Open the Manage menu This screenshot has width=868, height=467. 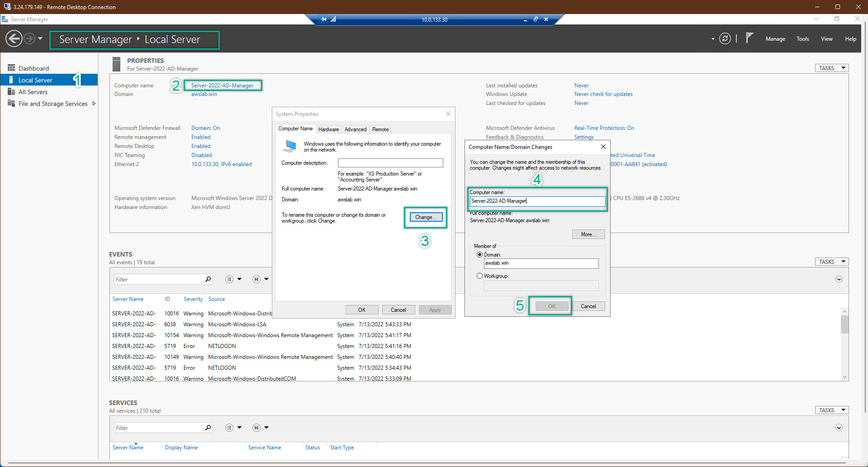775,39
